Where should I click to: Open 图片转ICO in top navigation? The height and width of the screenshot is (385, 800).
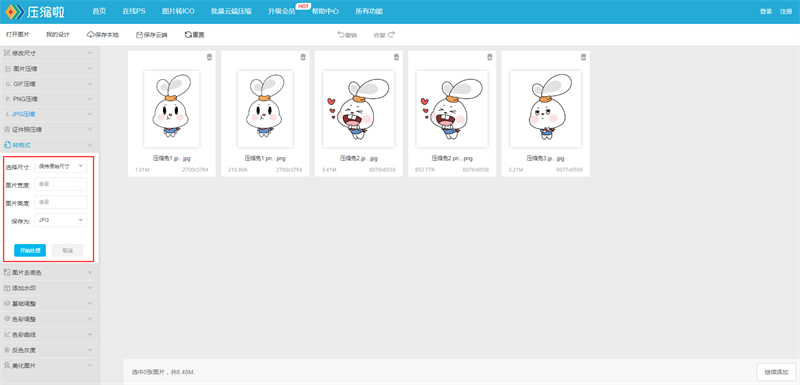[178, 11]
